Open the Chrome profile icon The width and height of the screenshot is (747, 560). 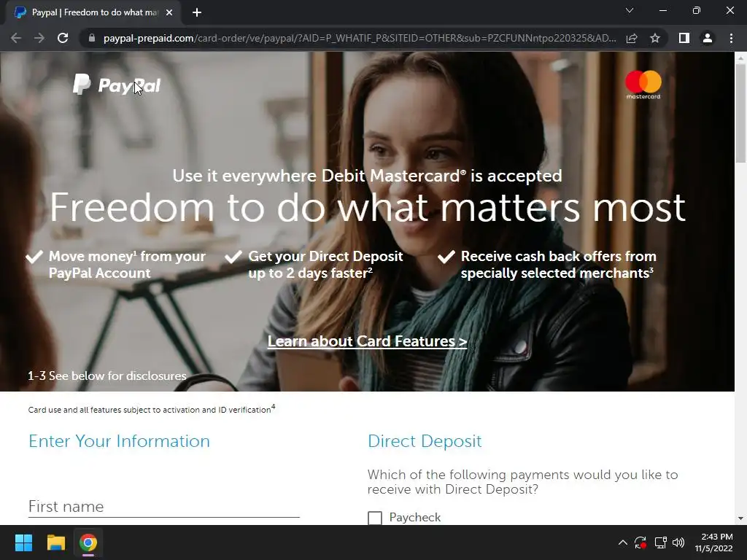coord(708,38)
